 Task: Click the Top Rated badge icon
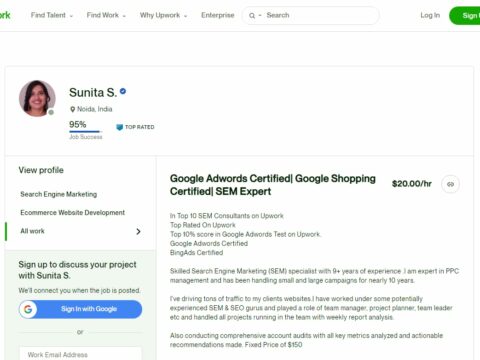pos(119,127)
